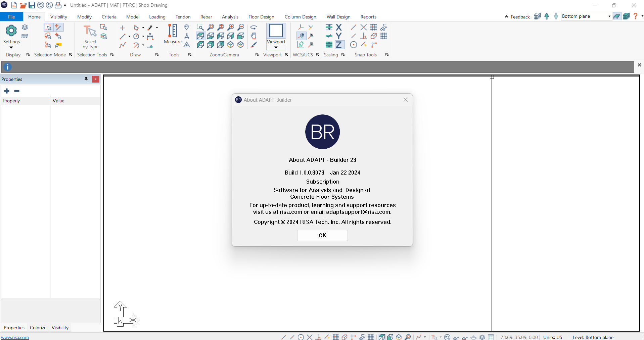
Task: Open the File menu
Action: [x=11, y=17]
